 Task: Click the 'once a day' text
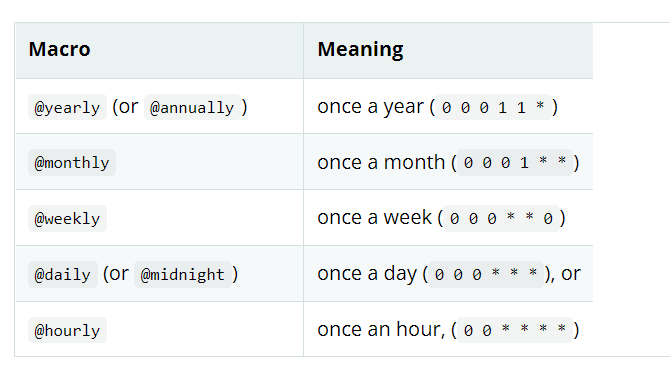[x=367, y=274]
